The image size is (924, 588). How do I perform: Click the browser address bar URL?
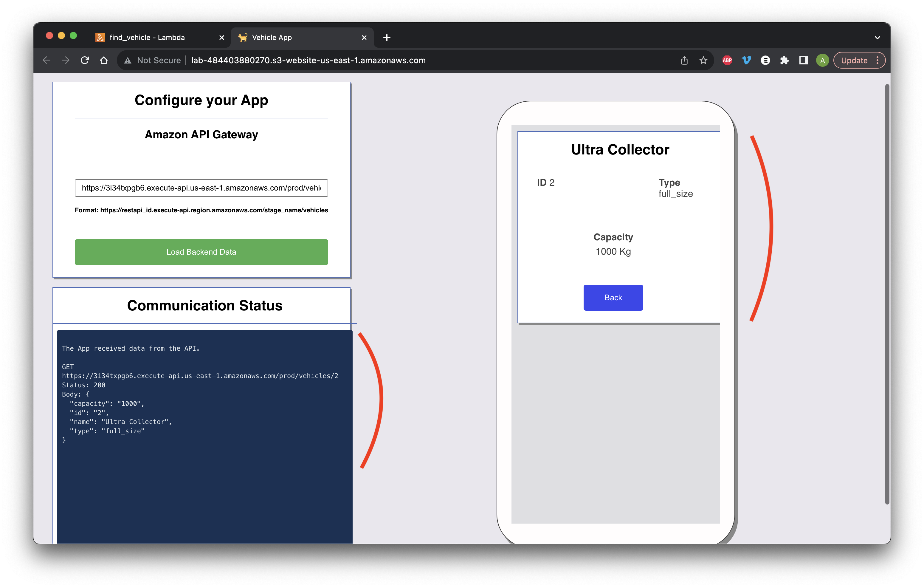coord(308,60)
